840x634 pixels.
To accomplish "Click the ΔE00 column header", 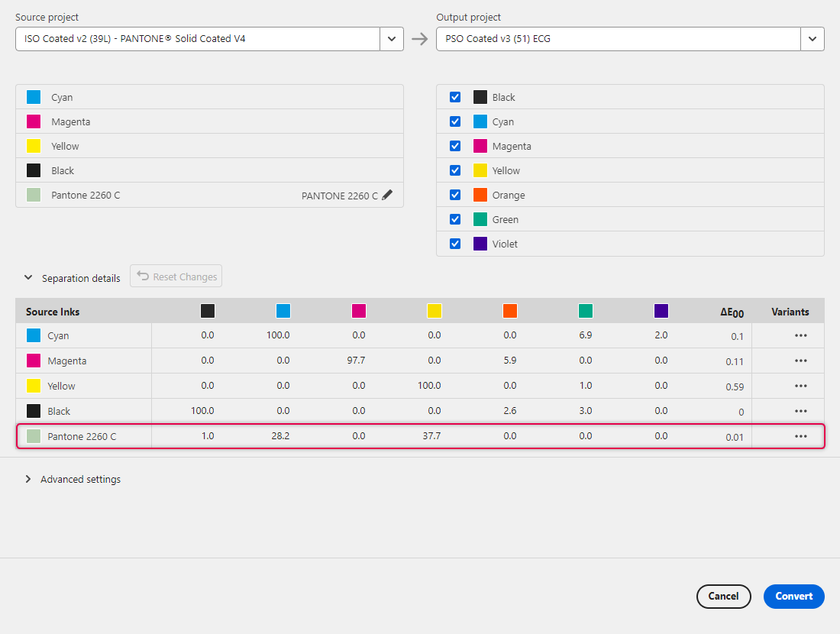I will [732, 312].
